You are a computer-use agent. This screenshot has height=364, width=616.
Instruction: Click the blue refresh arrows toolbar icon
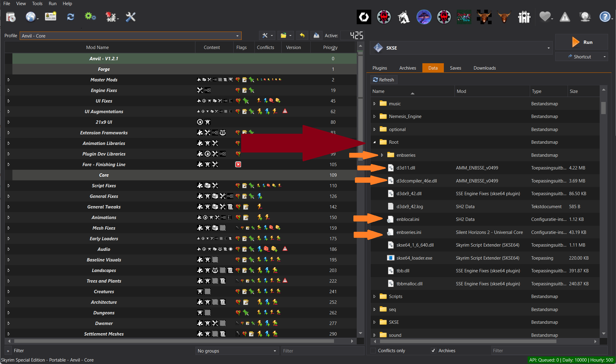(x=70, y=17)
